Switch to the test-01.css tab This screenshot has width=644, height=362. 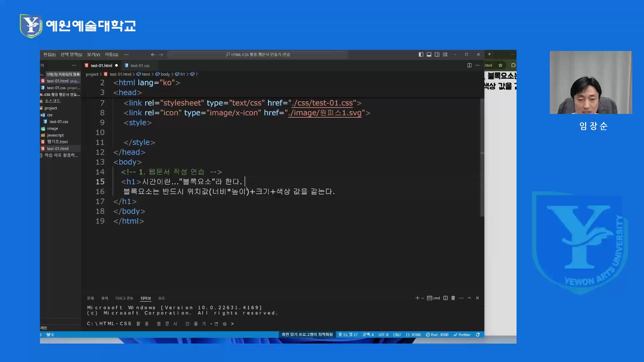pyautogui.click(x=140, y=65)
